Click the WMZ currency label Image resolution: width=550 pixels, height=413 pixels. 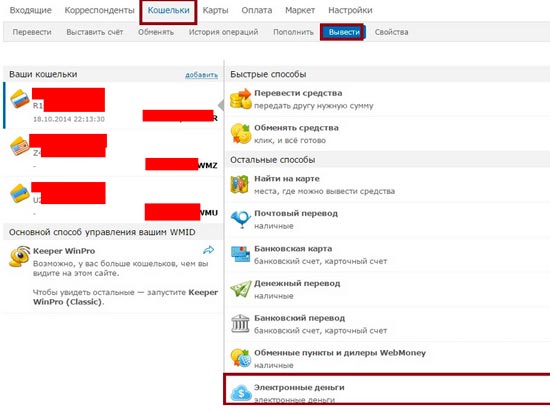(x=208, y=165)
